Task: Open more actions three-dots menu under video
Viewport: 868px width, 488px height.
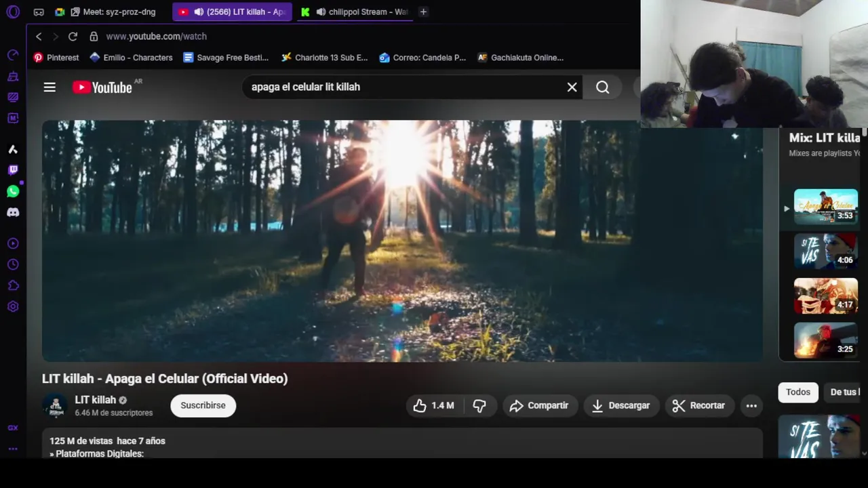Action: pyautogui.click(x=751, y=405)
